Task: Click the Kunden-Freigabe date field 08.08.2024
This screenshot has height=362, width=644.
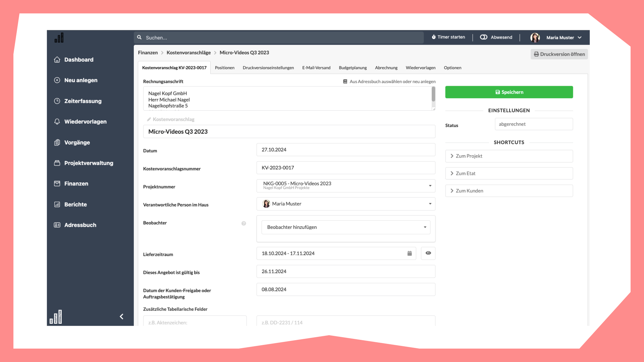Action: click(346, 290)
